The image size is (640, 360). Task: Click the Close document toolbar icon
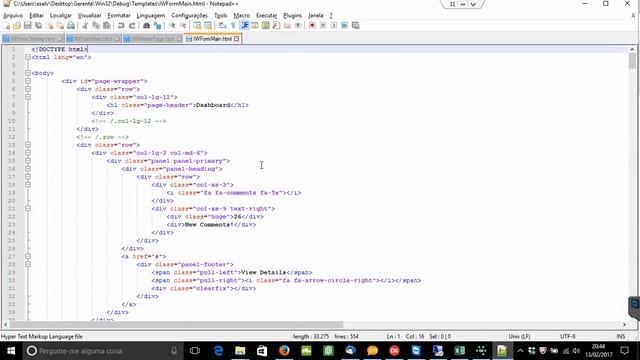point(49,26)
